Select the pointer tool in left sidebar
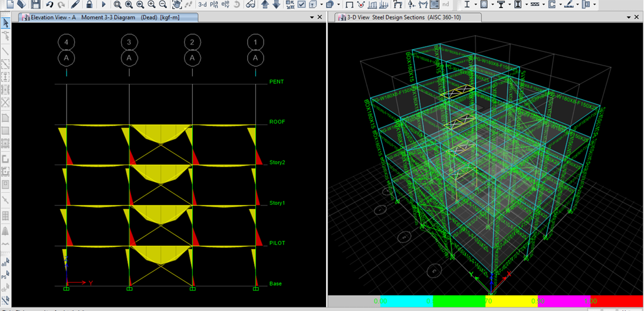 pos(5,23)
